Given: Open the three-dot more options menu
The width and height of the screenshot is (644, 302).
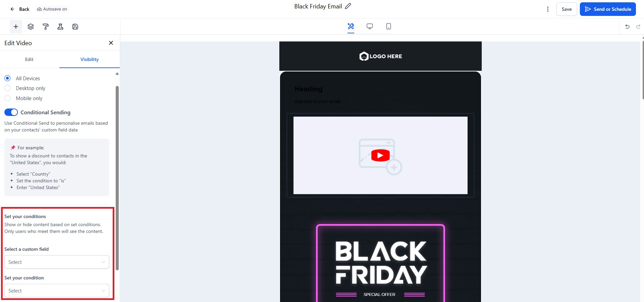Looking at the screenshot, I should click(548, 9).
